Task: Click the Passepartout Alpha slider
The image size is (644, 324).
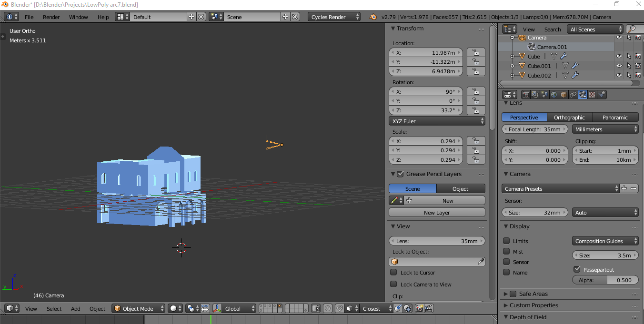Action: pos(605,280)
